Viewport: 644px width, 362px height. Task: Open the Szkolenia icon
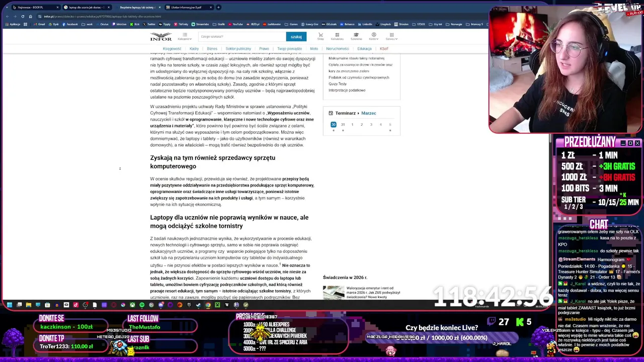[x=356, y=36]
